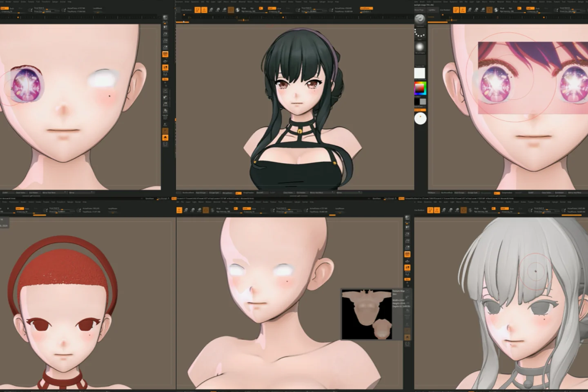Click the Draw button above the bald bust view
This screenshot has height=392, width=588.
tap(179, 210)
